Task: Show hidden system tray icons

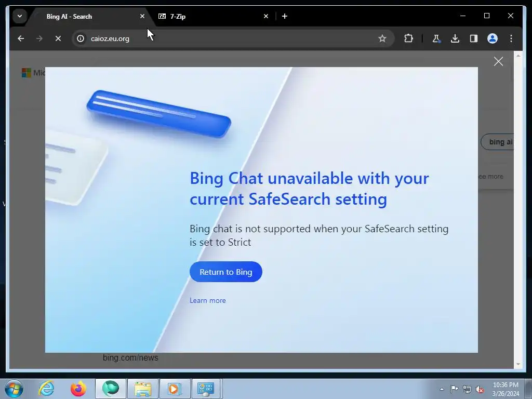Action: pyautogui.click(x=442, y=389)
